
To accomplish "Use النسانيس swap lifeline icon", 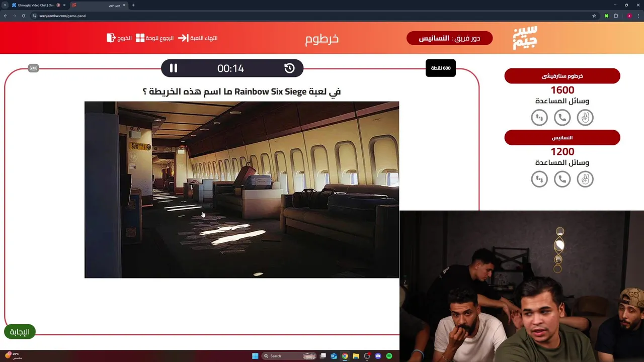I will [539, 179].
